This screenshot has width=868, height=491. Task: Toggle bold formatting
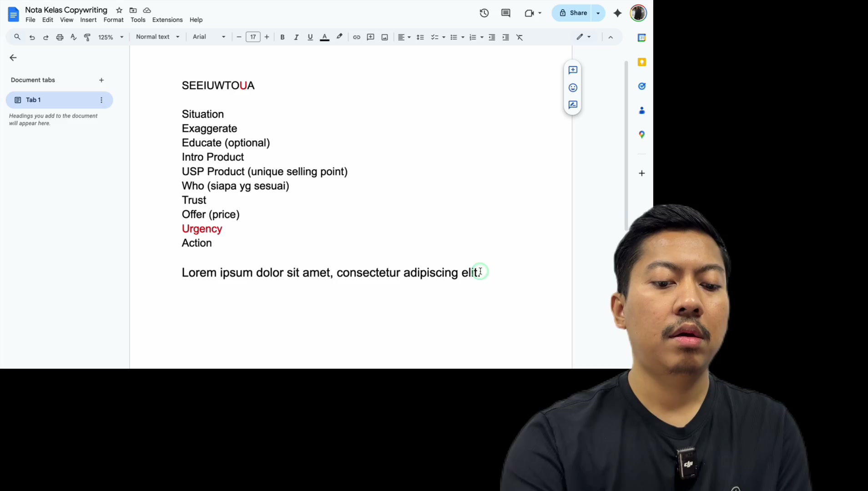[x=282, y=37]
